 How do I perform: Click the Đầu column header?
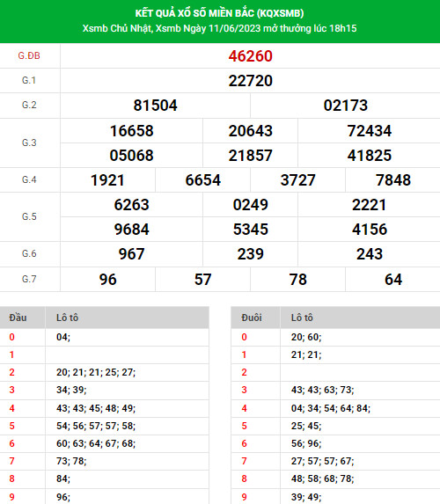[18, 318]
